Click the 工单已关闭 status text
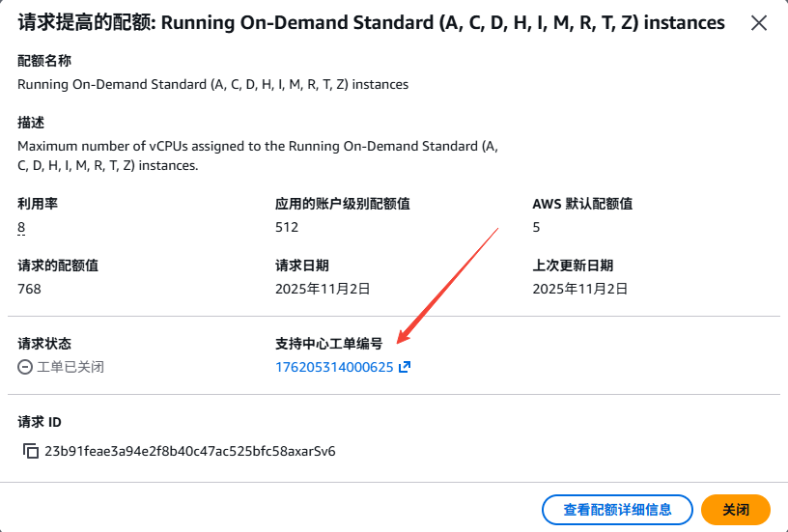Screen dimensions: 788x532 [70, 367]
